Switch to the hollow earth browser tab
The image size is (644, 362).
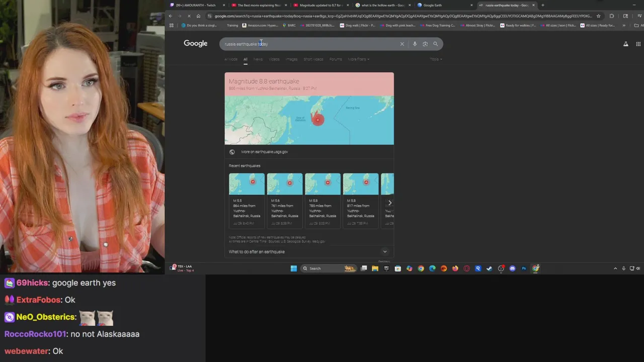[382, 5]
